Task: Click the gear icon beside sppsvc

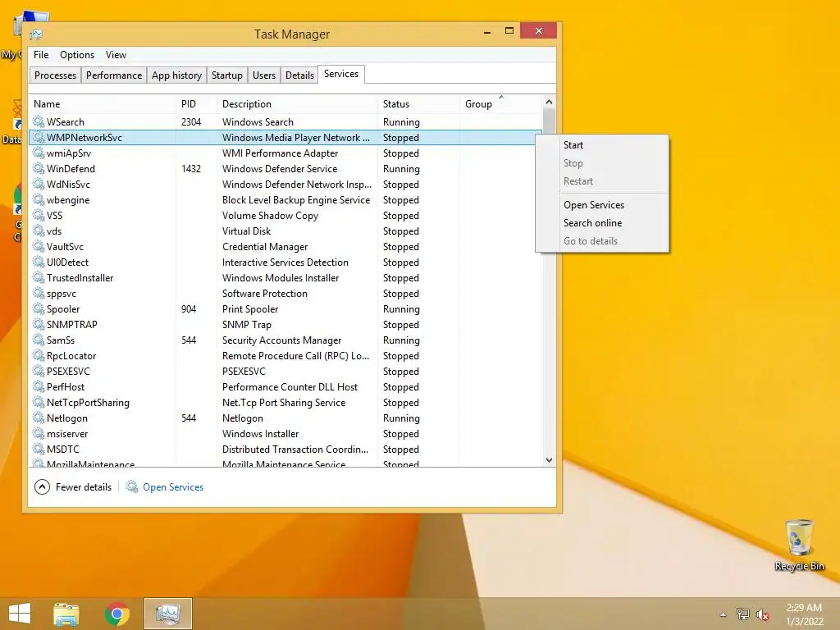Action: pyautogui.click(x=39, y=293)
